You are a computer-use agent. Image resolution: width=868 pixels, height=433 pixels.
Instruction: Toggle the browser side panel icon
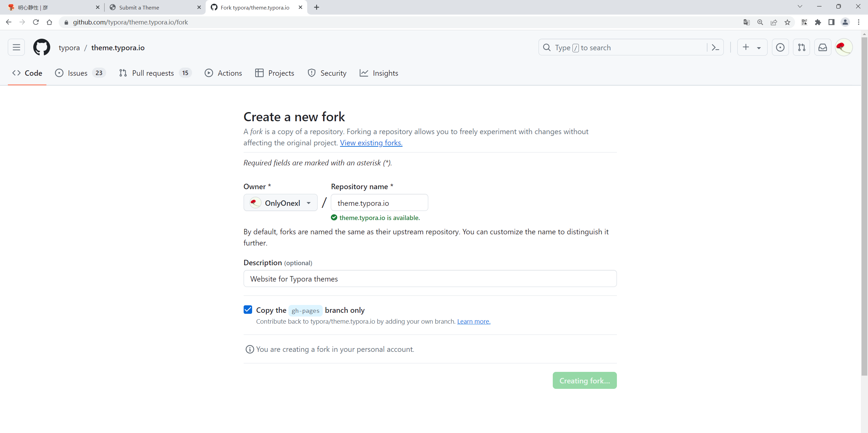coord(831,22)
